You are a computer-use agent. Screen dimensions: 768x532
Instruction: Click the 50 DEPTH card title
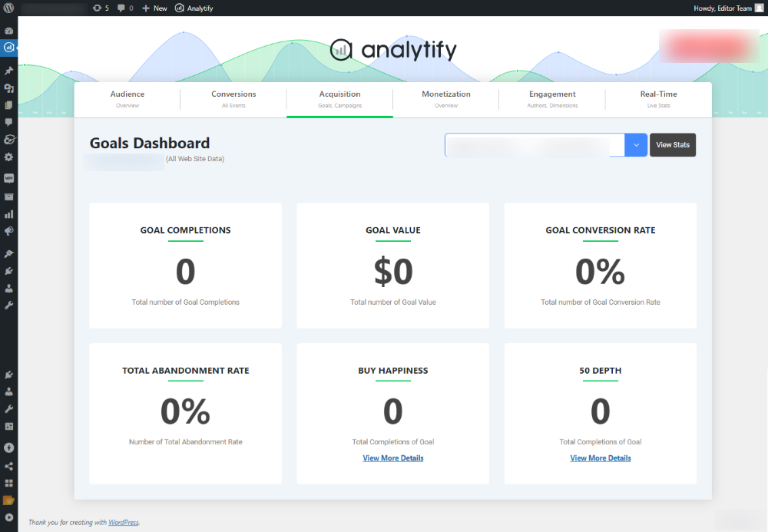point(601,371)
